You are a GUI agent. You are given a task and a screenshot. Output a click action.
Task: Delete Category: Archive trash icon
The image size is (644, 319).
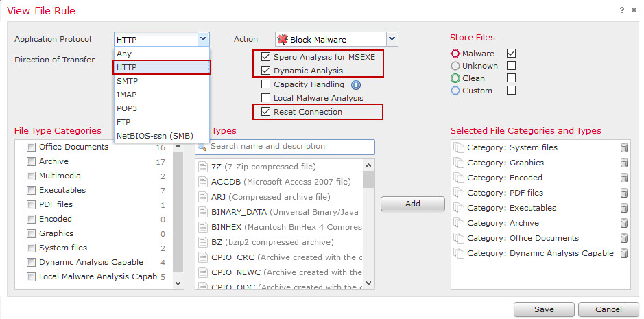[624, 223]
